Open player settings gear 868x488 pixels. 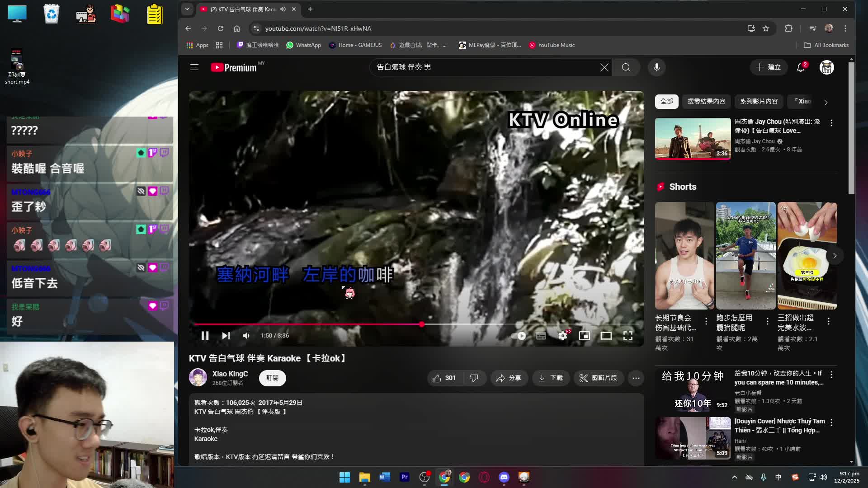click(x=563, y=336)
